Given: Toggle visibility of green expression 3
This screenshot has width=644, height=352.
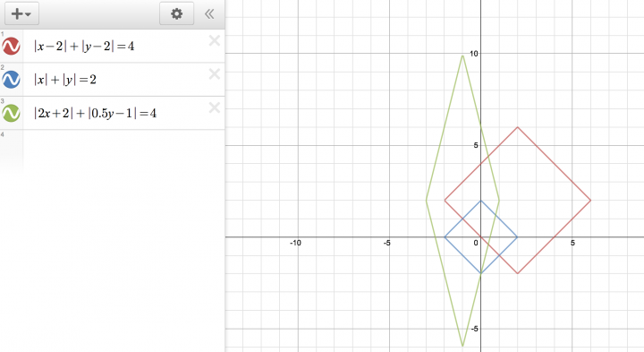Looking at the screenshot, I should (11, 113).
